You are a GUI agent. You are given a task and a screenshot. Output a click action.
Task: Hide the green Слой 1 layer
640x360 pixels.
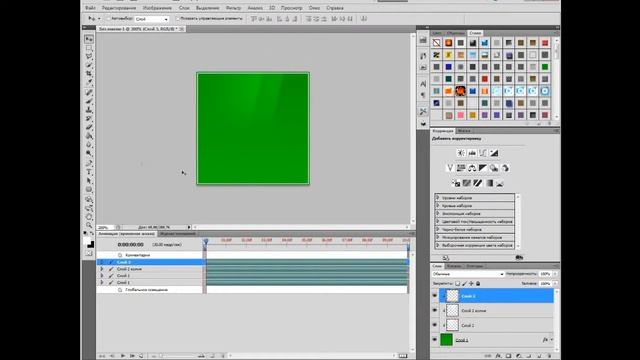435,340
